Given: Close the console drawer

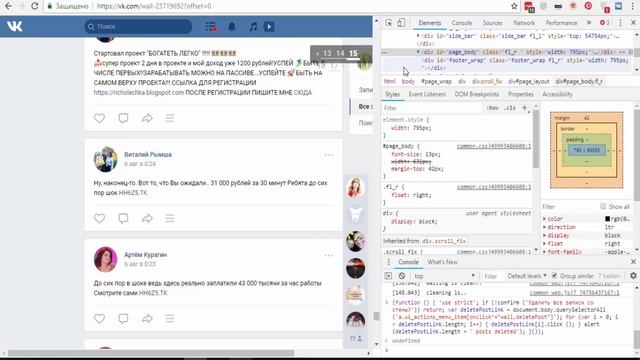Looking at the screenshot, I should pyautogui.click(x=633, y=262).
